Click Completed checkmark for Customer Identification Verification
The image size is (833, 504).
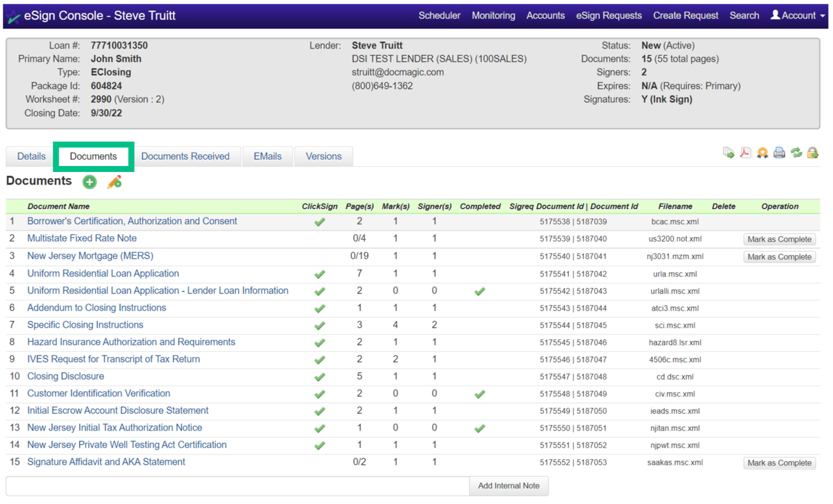coord(479,394)
